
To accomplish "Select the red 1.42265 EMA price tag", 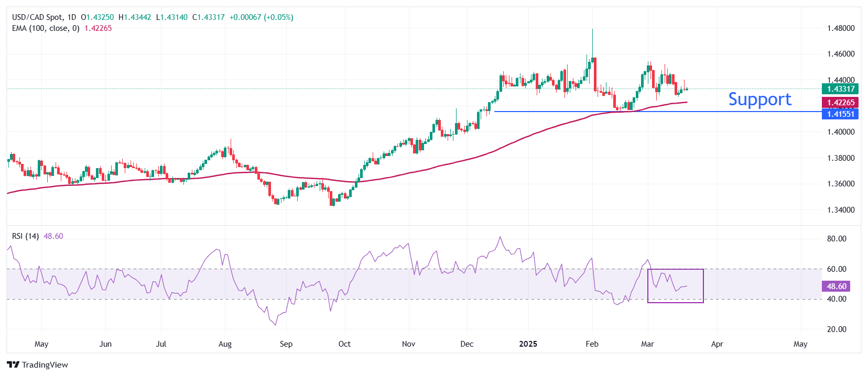I will point(840,103).
